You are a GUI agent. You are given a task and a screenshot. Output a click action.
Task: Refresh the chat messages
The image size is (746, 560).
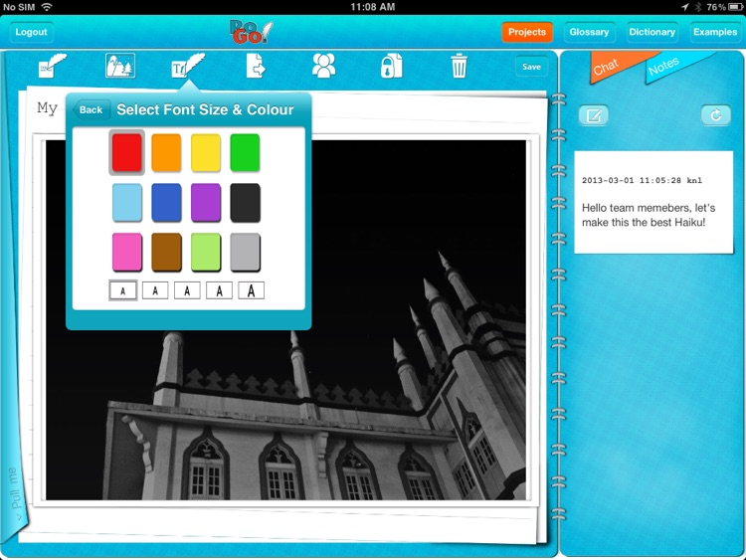(x=715, y=116)
